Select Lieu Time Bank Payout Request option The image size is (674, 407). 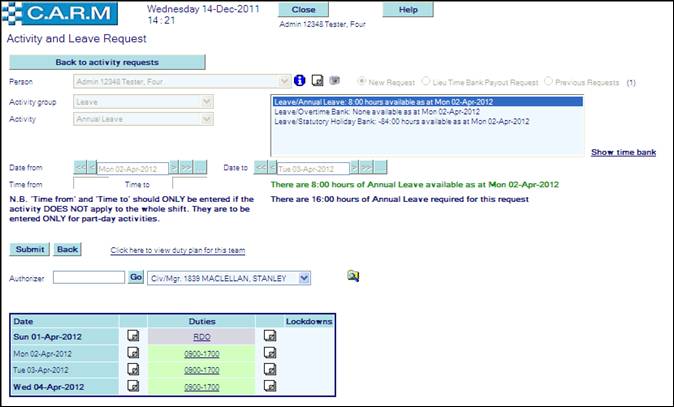point(427,80)
